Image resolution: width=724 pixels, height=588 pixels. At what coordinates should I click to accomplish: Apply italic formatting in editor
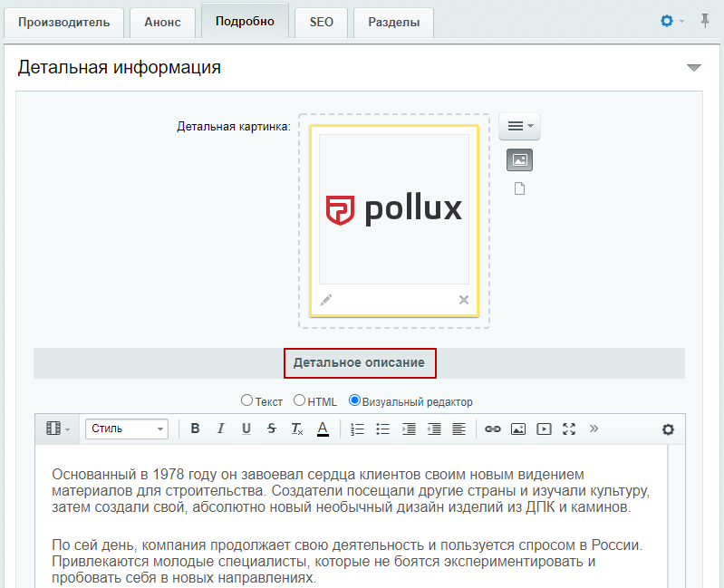point(221,429)
